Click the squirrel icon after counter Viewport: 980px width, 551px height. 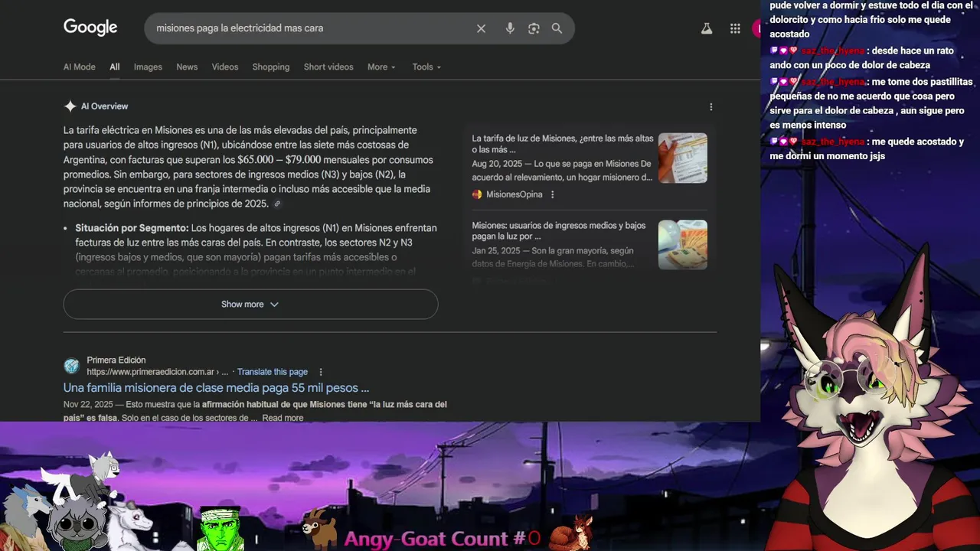pos(573,533)
